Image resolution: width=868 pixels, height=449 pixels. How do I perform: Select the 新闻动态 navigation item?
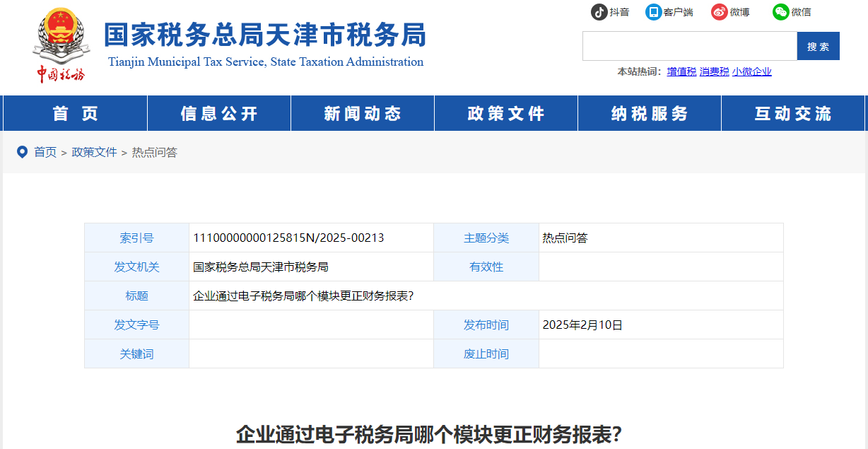[x=362, y=112]
